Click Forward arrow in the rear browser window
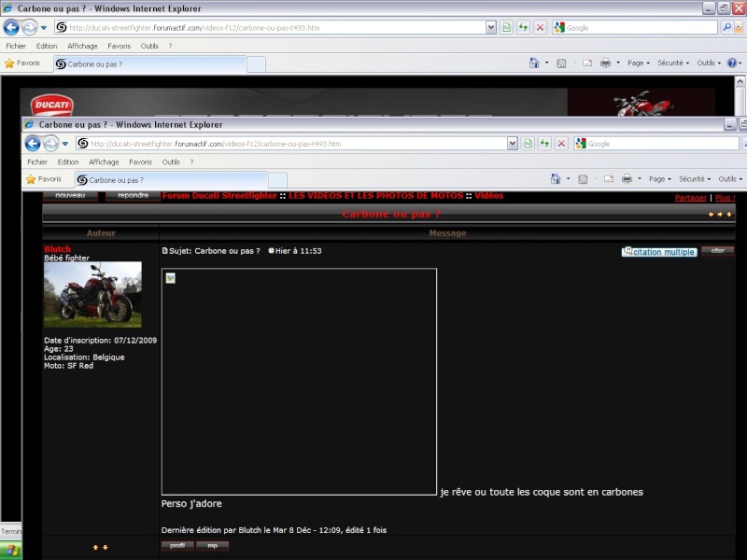Screen dimensions: 747x560 (x=30, y=28)
